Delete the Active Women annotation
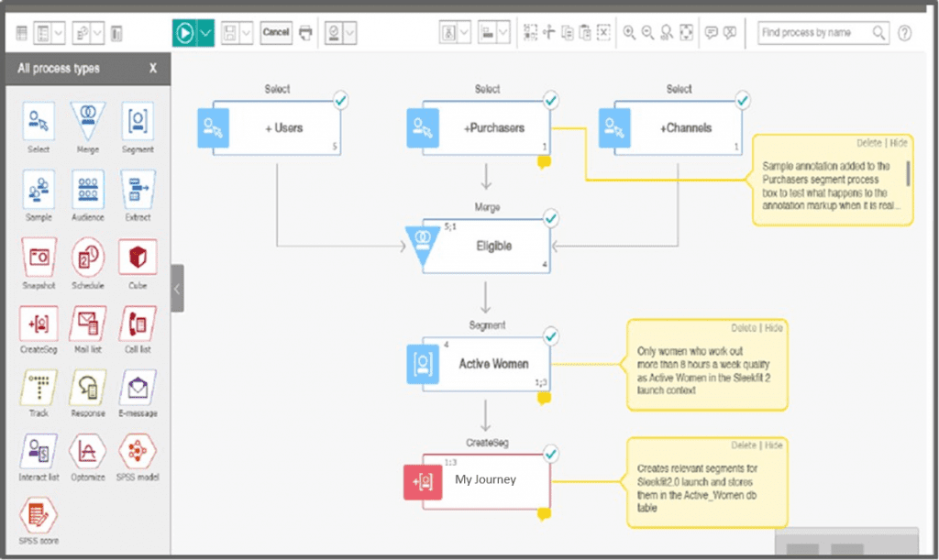 [x=743, y=328]
